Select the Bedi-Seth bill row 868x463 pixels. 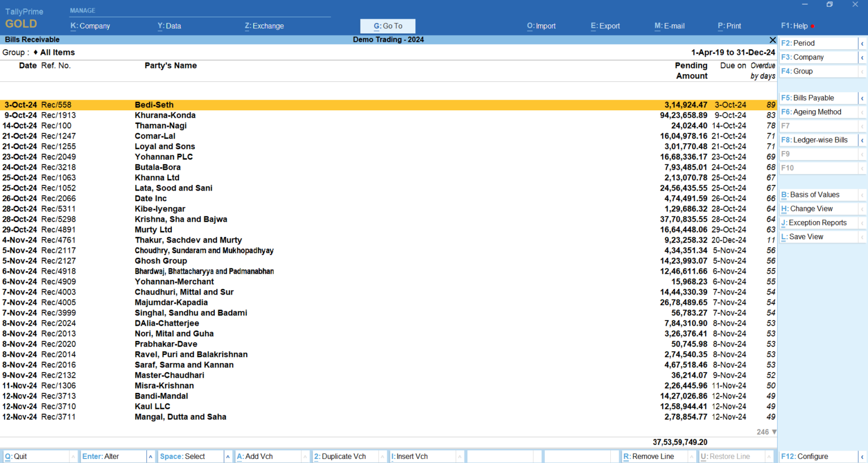point(154,105)
